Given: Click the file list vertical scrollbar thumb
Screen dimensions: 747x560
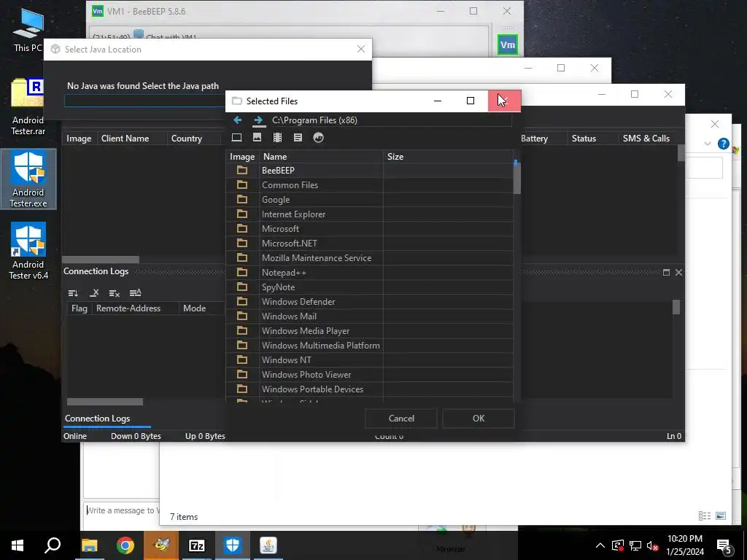Looking at the screenshot, I should pyautogui.click(x=517, y=178).
